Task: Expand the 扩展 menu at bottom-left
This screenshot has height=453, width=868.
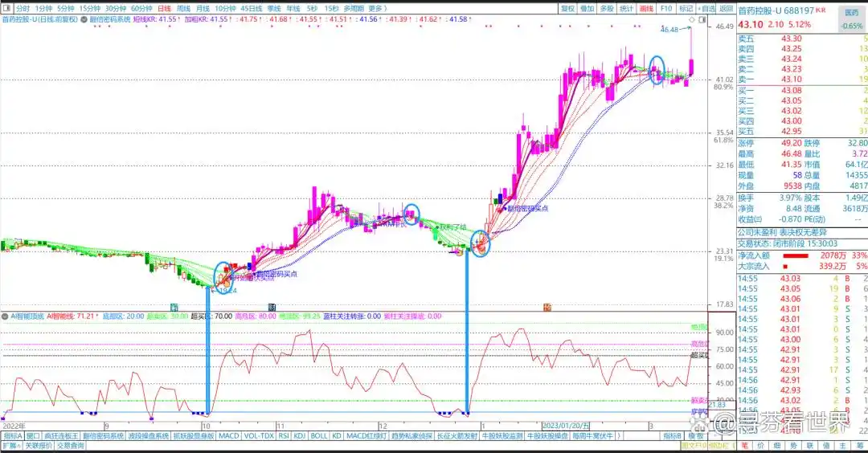Action: click(x=10, y=445)
